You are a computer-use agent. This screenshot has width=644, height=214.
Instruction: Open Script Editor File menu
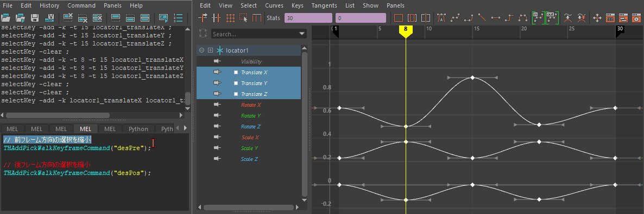pos(8,5)
